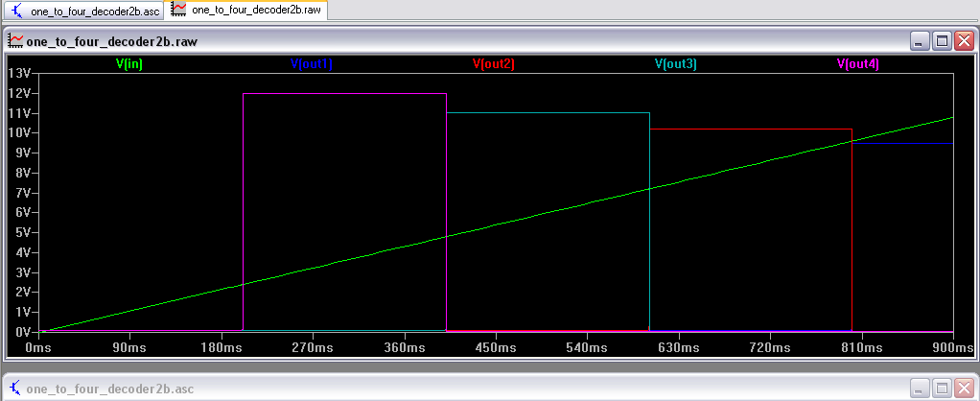
Task: Click the V(out2) trace label
Action: (x=493, y=64)
